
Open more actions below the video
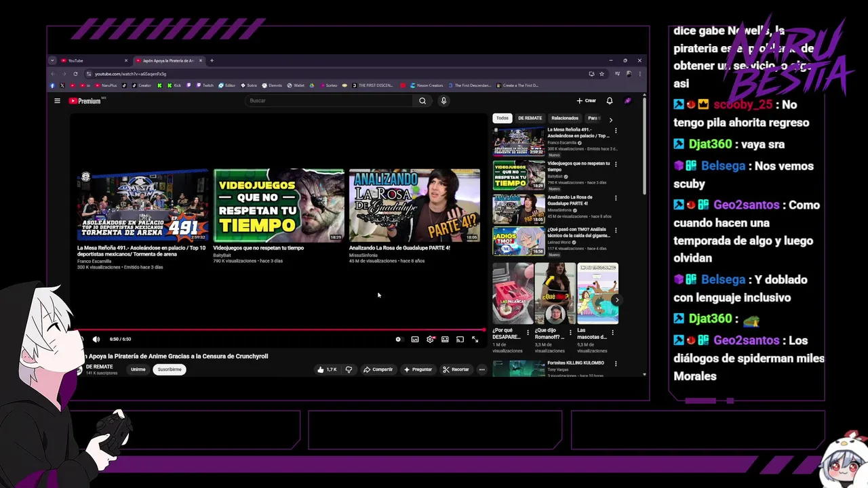coord(481,369)
